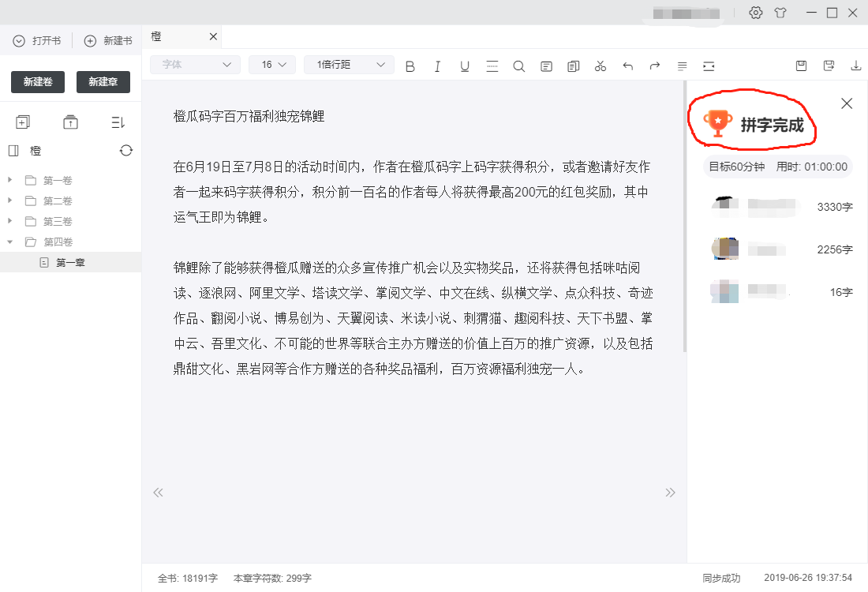Click the 新建卷 button to add a volume

37,81
